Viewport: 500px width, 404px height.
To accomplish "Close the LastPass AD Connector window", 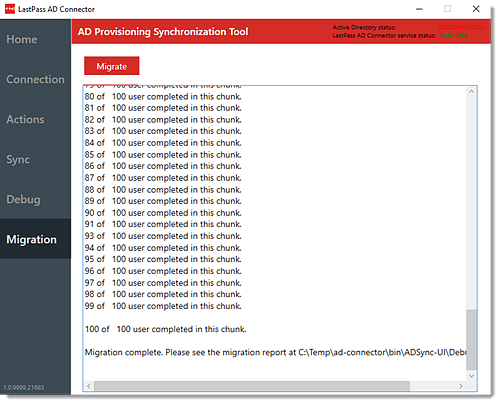I will point(476,9).
